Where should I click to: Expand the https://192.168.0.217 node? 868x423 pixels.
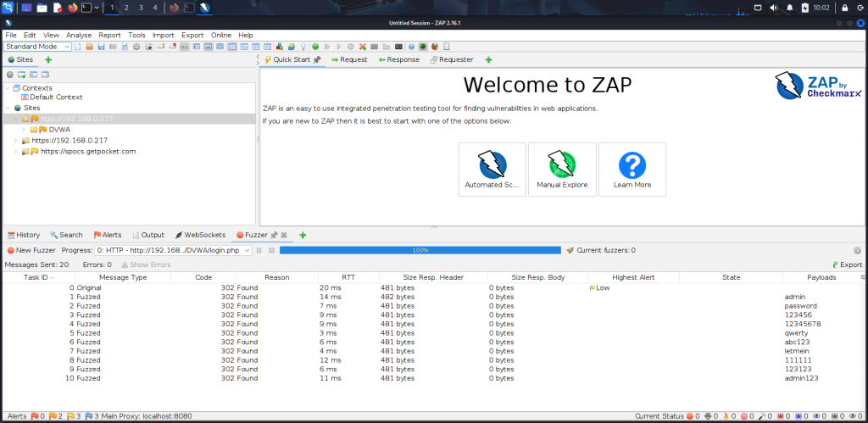[15, 141]
